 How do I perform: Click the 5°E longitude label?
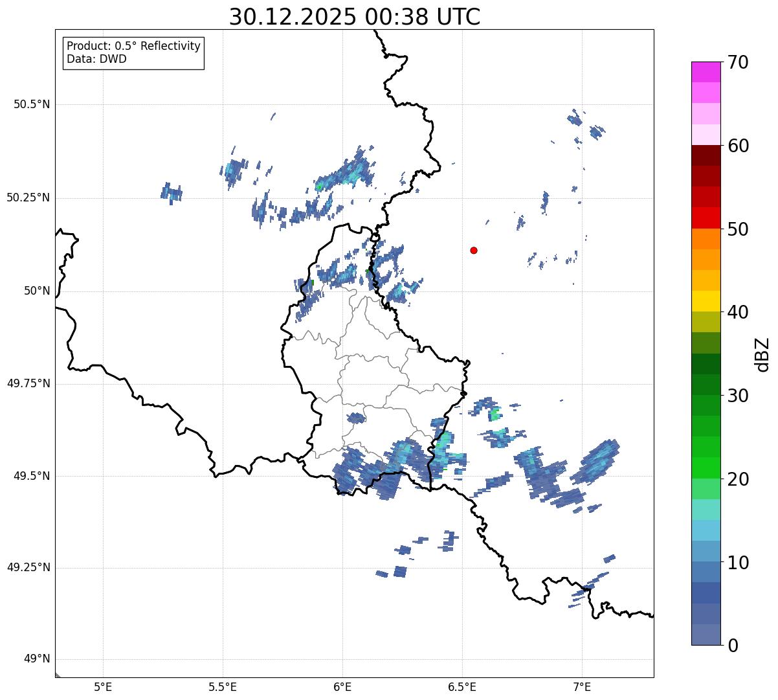tap(103, 686)
